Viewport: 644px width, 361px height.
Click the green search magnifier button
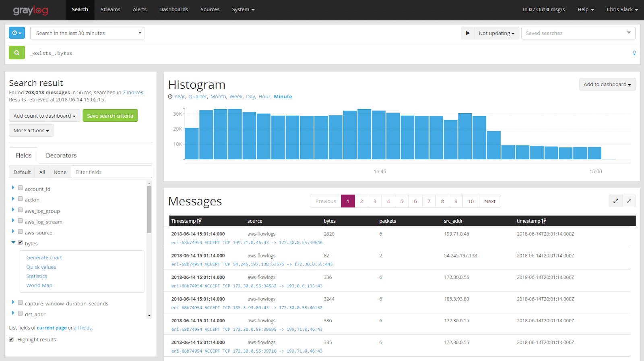17,53
